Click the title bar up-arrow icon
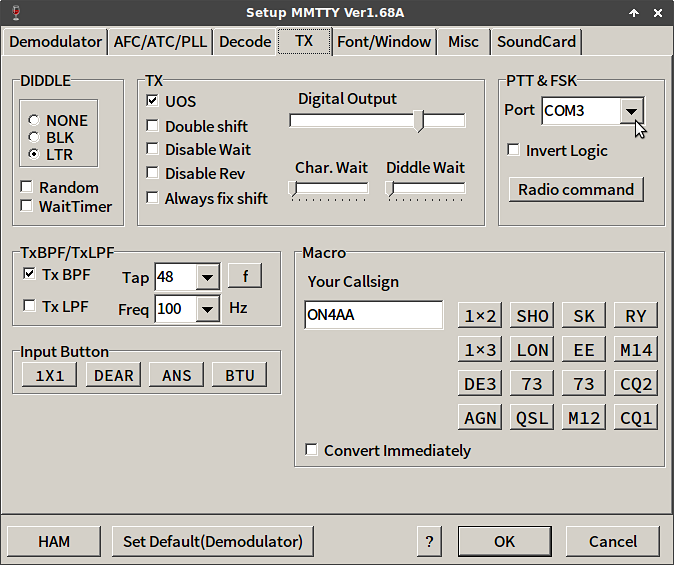The width and height of the screenshot is (674, 565). 634,13
